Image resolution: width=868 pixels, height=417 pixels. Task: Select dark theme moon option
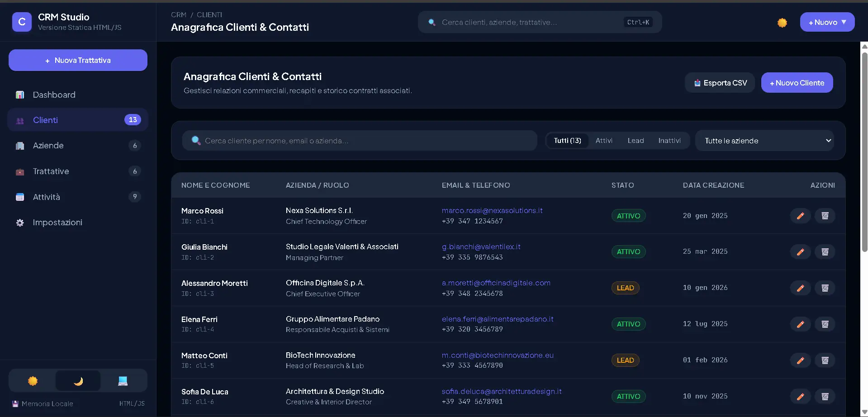point(78,381)
